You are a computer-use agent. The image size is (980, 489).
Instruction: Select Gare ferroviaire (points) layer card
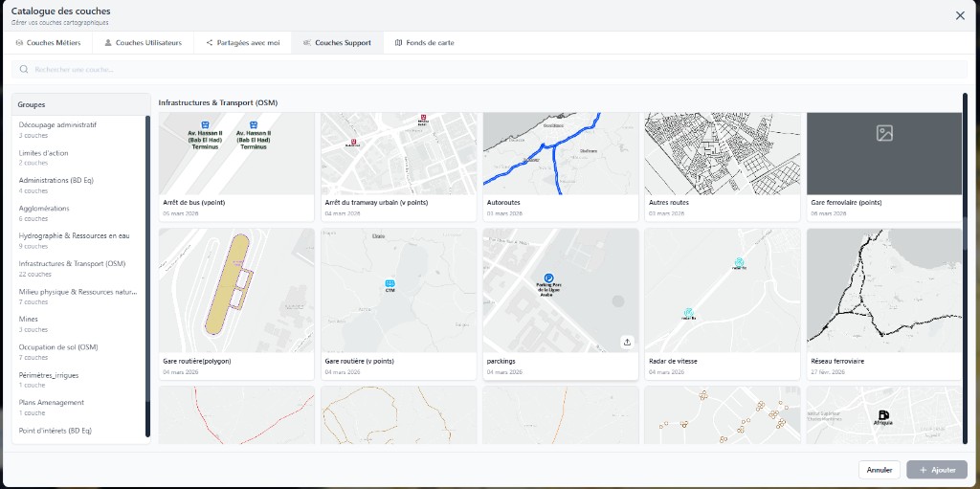pyautogui.click(x=884, y=167)
